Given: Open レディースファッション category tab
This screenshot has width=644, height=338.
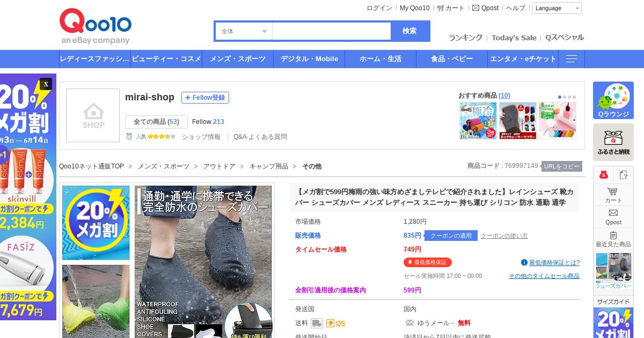Looking at the screenshot, I should pos(94,59).
